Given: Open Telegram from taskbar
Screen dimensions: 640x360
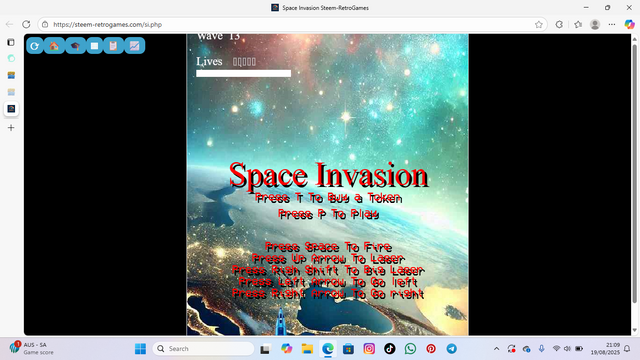Looking at the screenshot, I should click(x=451, y=349).
